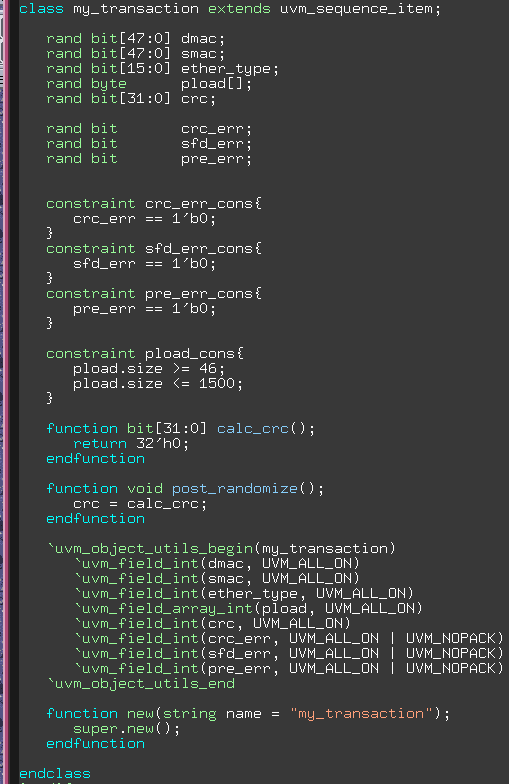
Task: Click the pre_err == 1'b0 expression
Action: [144, 308]
